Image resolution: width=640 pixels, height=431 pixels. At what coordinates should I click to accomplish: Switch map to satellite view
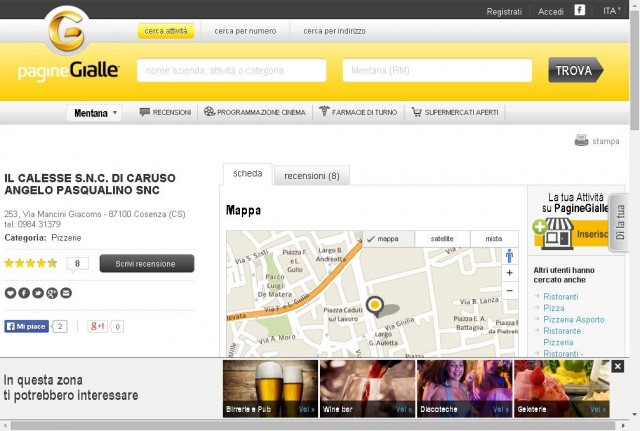[x=442, y=239]
